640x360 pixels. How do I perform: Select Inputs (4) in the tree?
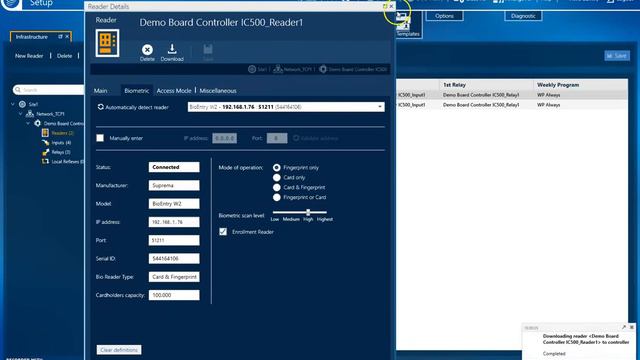coord(61,142)
